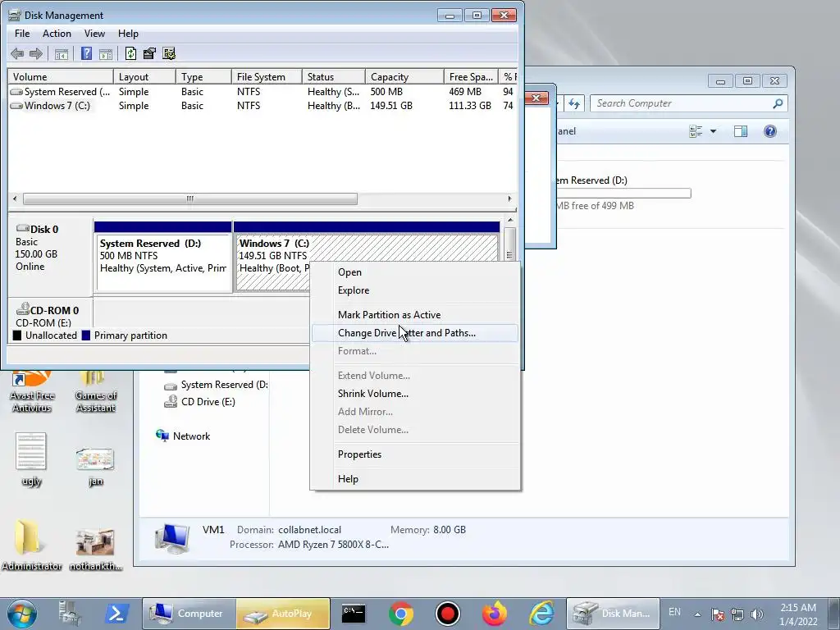Click the Explorer help question mark icon
Screen dimensions: 840x630
point(770,131)
